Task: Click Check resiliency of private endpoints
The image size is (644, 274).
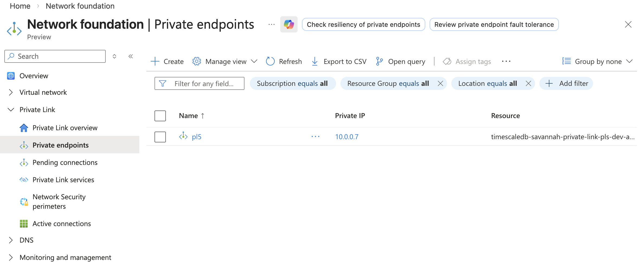Action: (363, 24)
